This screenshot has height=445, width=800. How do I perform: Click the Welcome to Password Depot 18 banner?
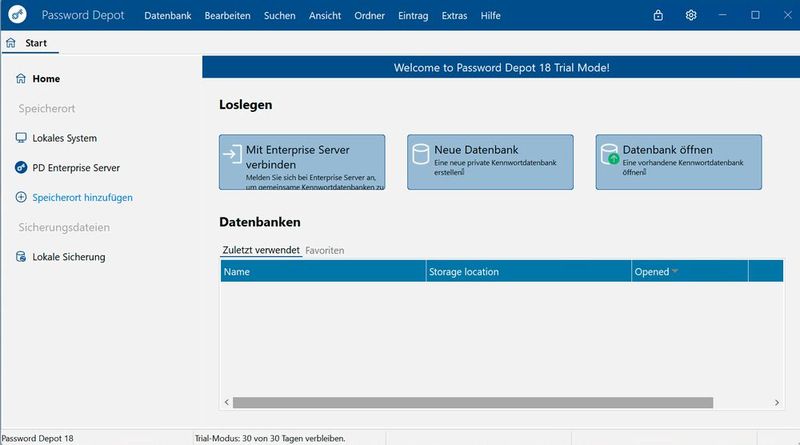click(x=501, y=67)
